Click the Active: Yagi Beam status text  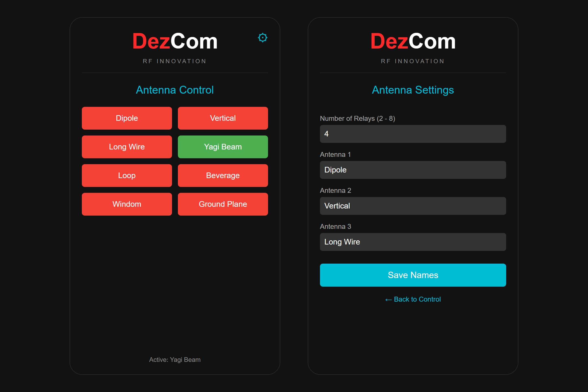(x=175, y=360)
